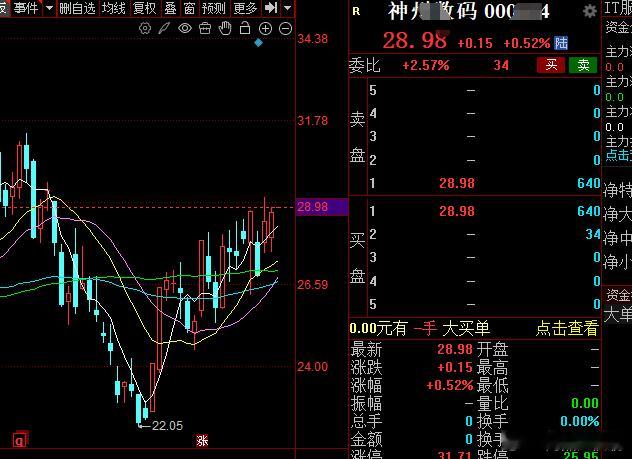632x459 pixels.
Task: Click the 22.05 low price label
Action: click(167, 426)
